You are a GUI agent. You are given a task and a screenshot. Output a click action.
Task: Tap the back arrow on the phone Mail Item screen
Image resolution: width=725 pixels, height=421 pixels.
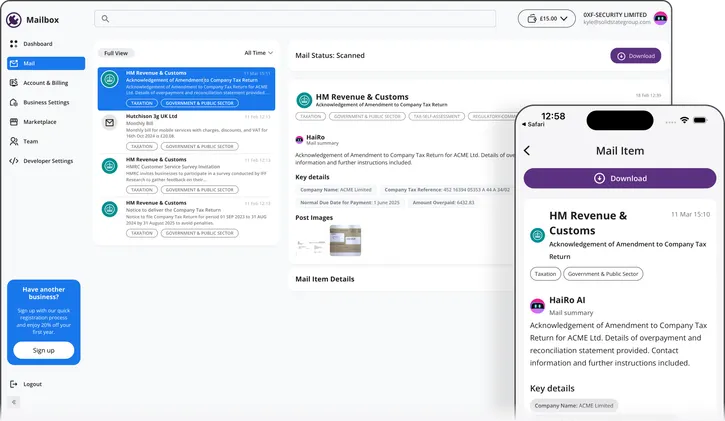[527, 151]
